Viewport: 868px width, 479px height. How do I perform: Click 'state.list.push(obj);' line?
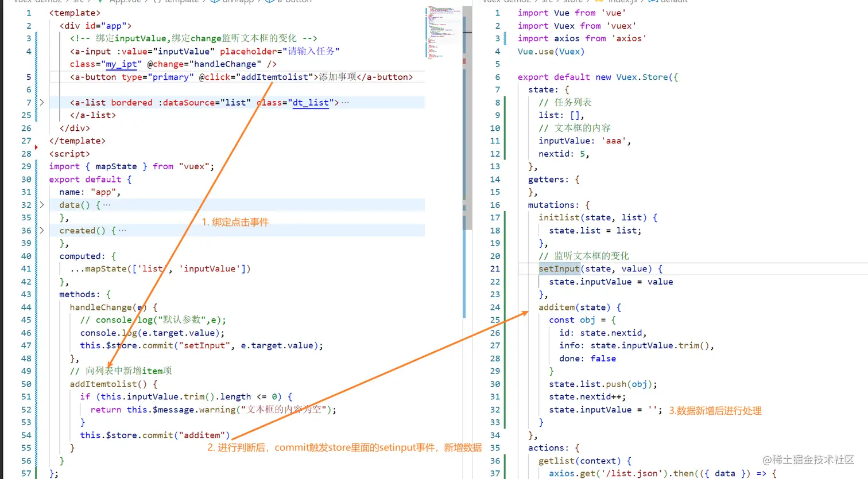[603, 384]
